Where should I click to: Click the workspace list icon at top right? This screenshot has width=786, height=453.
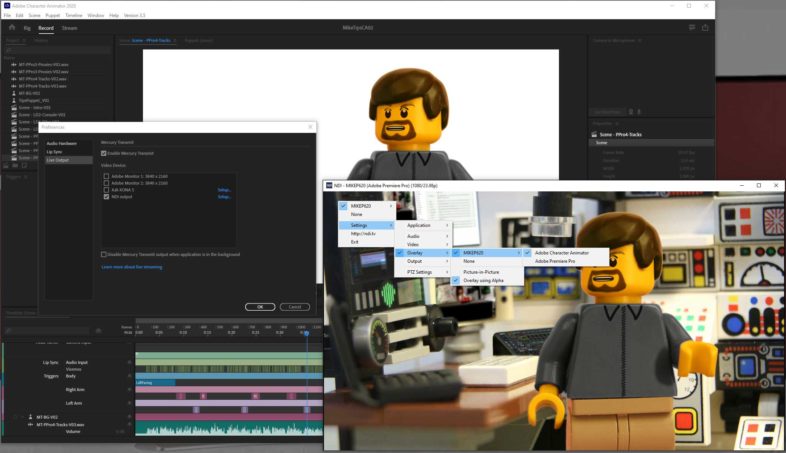[692, 28]
